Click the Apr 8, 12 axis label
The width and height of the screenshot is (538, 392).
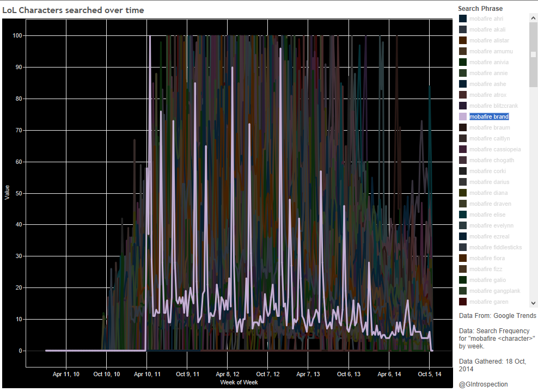pyautogui.click(x=228, y=374)
